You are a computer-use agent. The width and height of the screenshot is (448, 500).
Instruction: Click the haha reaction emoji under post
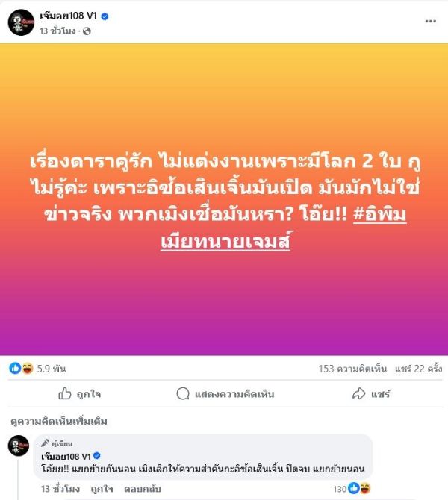point(28,369)
